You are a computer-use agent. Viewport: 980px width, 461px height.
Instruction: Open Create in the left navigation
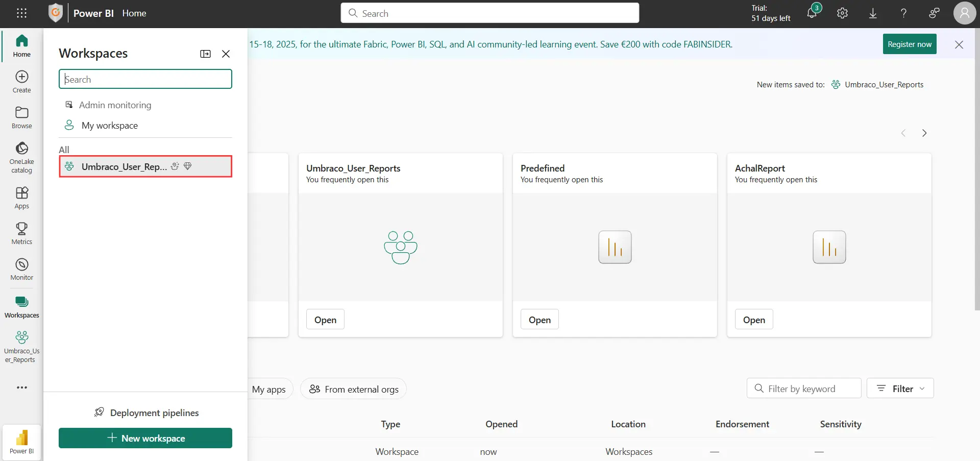point(21,81)
